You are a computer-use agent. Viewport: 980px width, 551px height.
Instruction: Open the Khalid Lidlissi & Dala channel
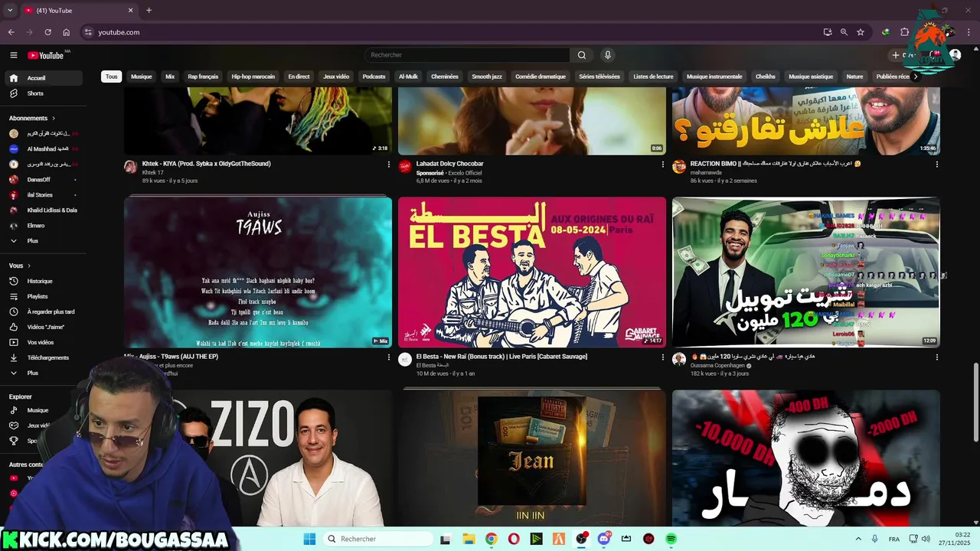pyautogui.click(x=43, y=210)
